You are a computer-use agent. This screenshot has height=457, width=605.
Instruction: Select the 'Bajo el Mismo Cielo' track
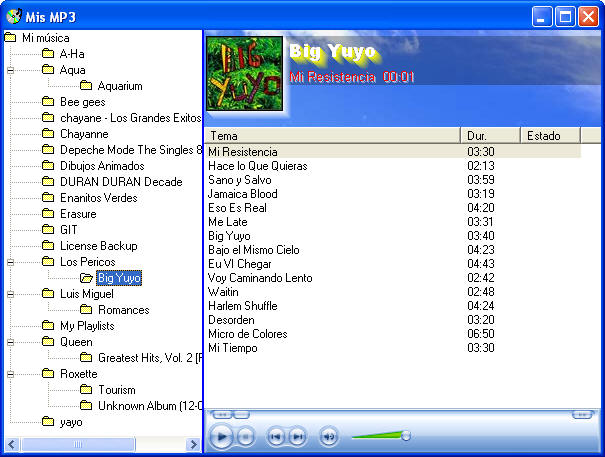(x=254, y=250)
